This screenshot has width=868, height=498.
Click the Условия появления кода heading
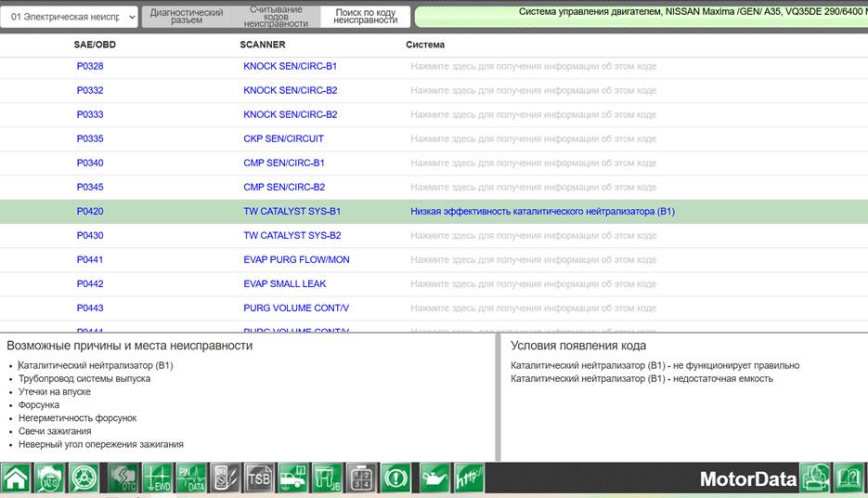coord(578,346)
